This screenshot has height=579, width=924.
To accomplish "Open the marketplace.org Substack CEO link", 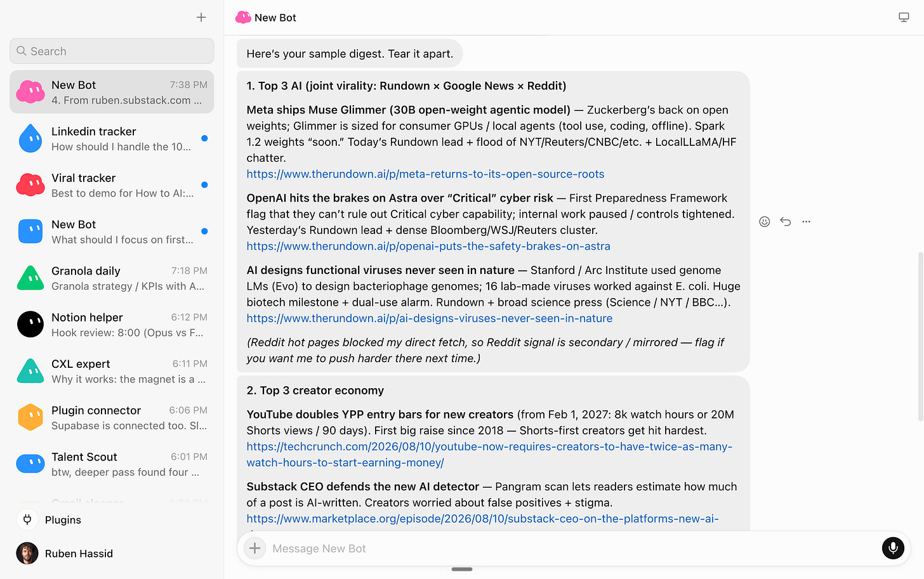I will (x=482, y=519).
